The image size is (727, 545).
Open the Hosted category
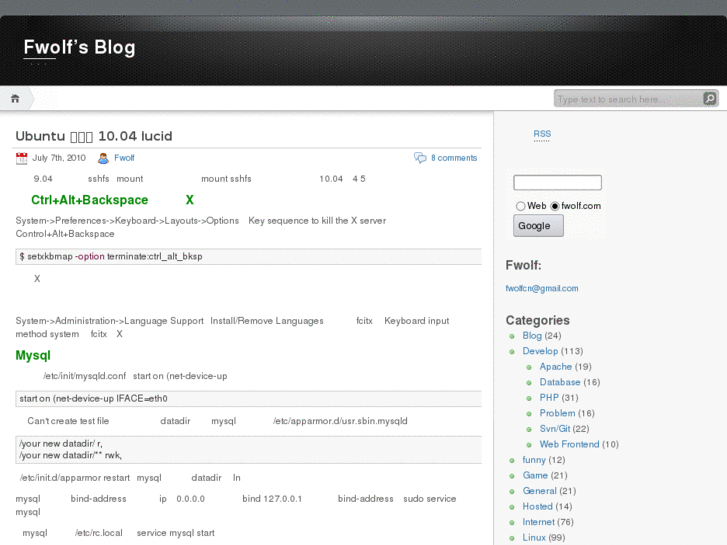tap(537, 507)
